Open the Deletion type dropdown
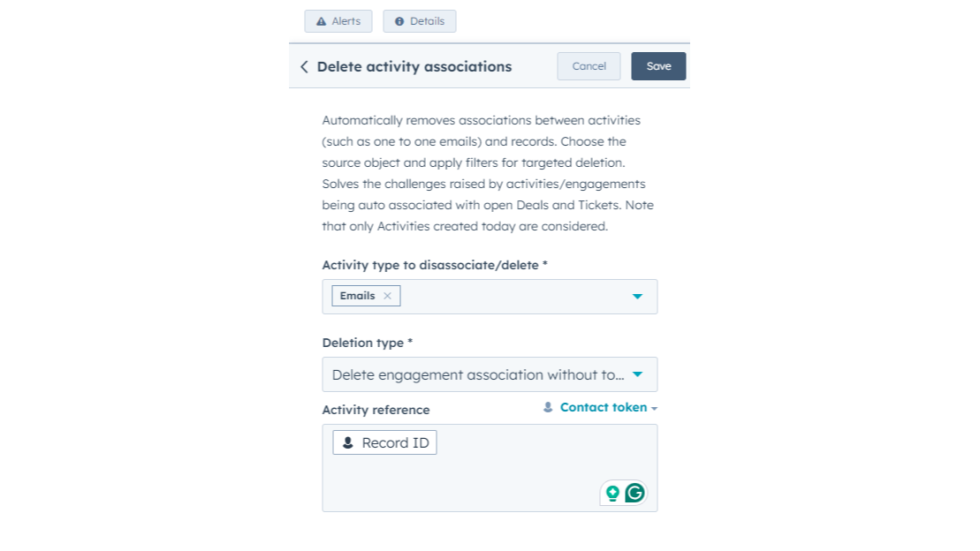The width and height of the screenshot is (980, 551). tap(490, 374)
